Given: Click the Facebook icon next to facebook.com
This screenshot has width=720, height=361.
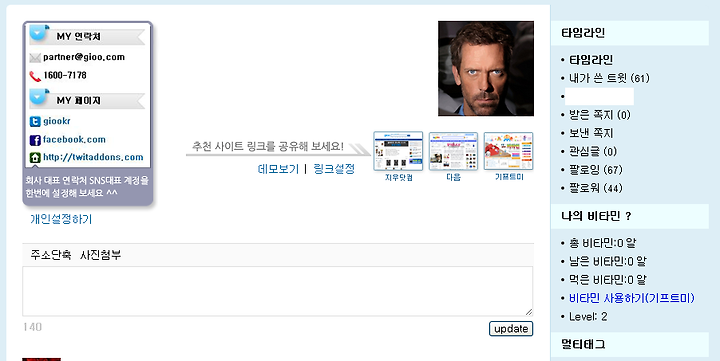Looking at the screenshot, I should pyautogui.click(x=35, y=140).
